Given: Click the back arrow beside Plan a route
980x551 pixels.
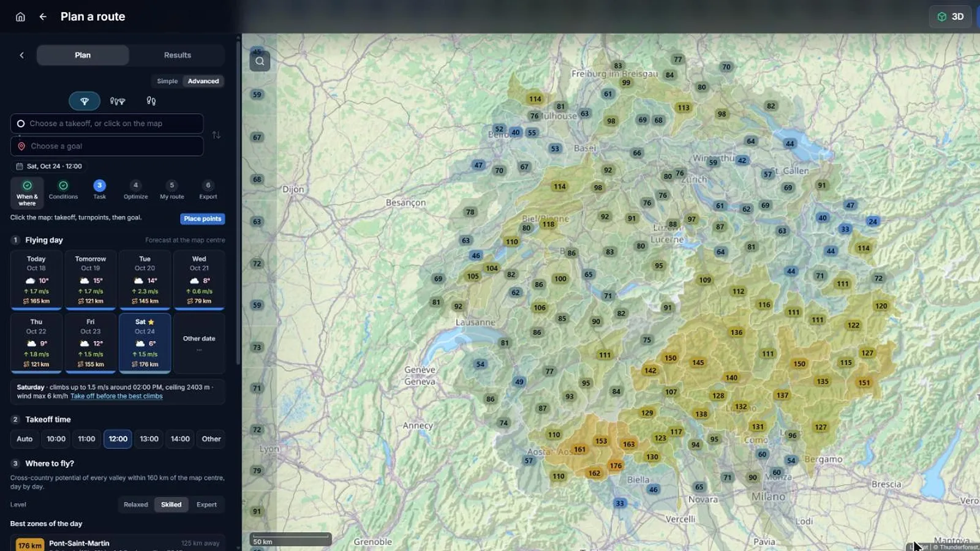Looking at the screenshot, I should (43, 17).
